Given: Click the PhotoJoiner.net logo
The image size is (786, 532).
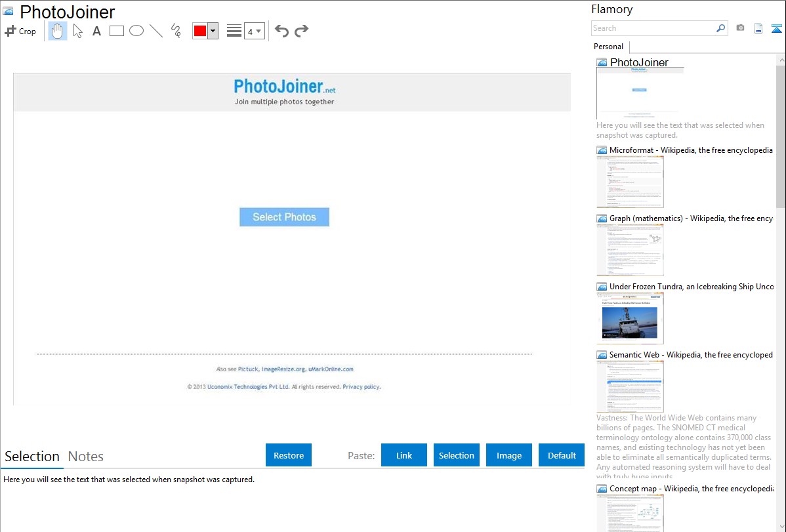Looking at the screenshot, I should coord(284,86).
